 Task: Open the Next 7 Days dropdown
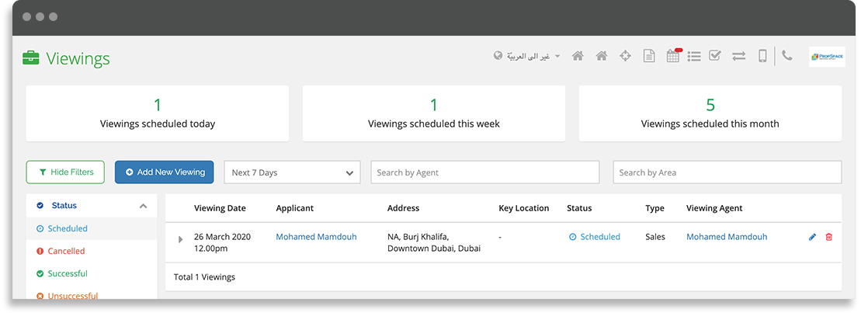(292, 172)
